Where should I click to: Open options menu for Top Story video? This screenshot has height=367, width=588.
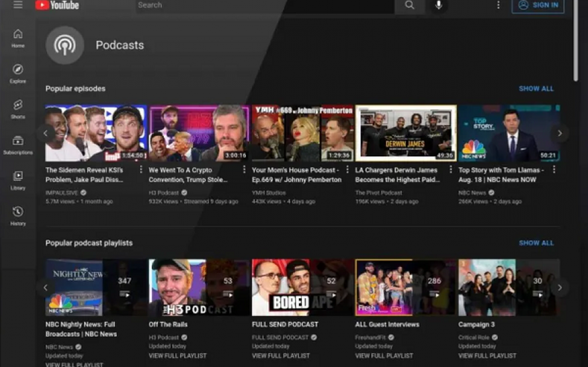[554, 170]
